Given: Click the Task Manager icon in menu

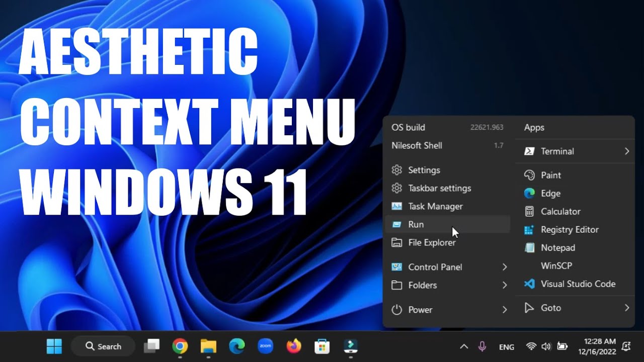Looking at the screenshot, I should coord(397,206).
